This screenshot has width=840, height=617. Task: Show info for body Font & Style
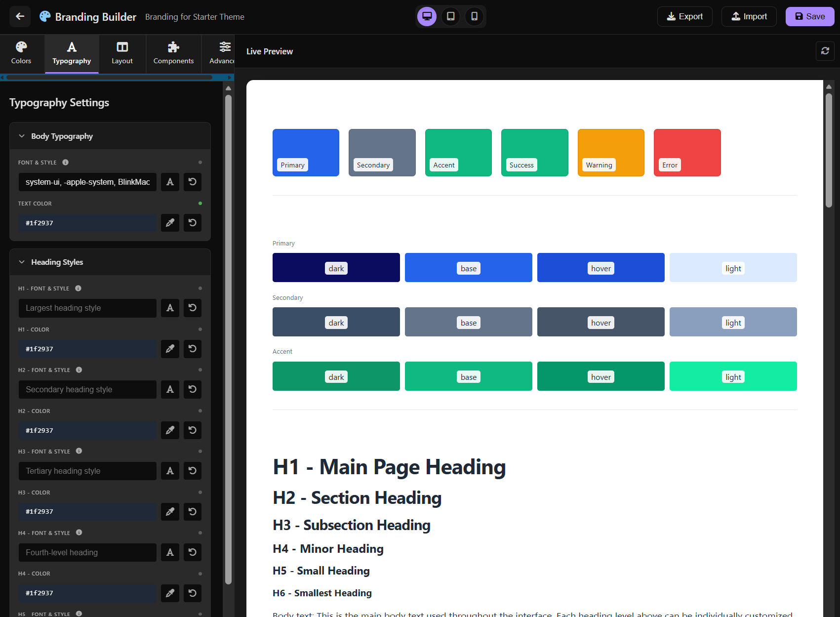point(65,163)
